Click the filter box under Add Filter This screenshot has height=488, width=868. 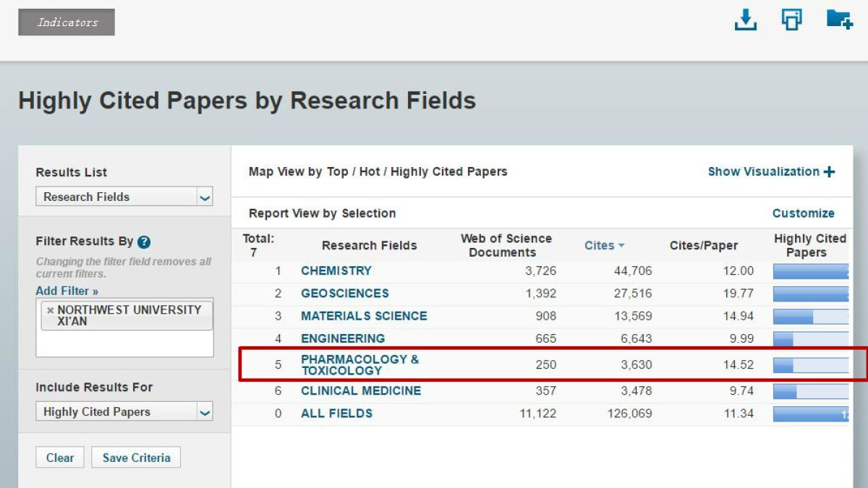[x=124, y=328]
